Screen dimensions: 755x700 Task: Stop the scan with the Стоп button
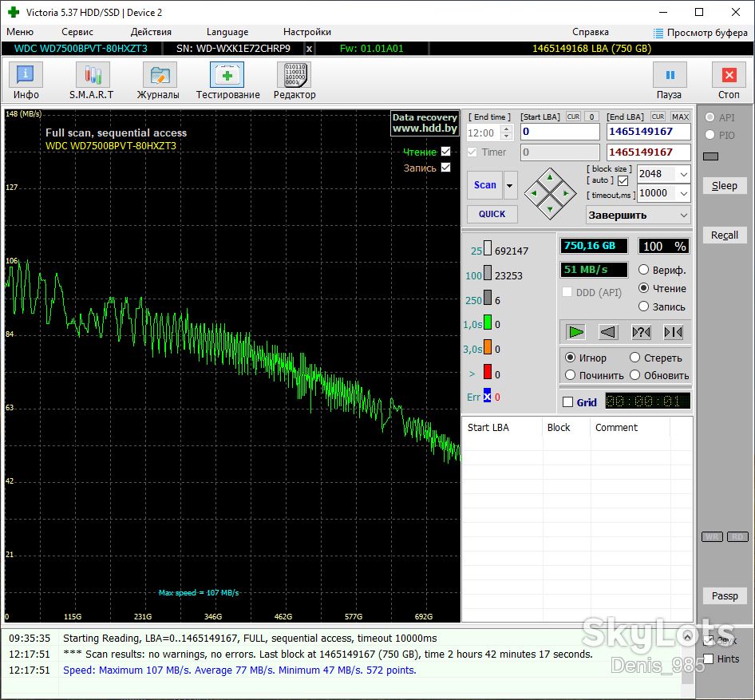pyautogui.click(x=729, y=81)
